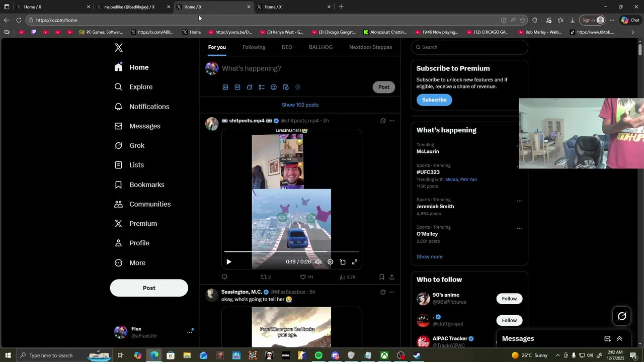
Task: Open floating Grok button
Action: pyautogui.click(x=622, y=316)
